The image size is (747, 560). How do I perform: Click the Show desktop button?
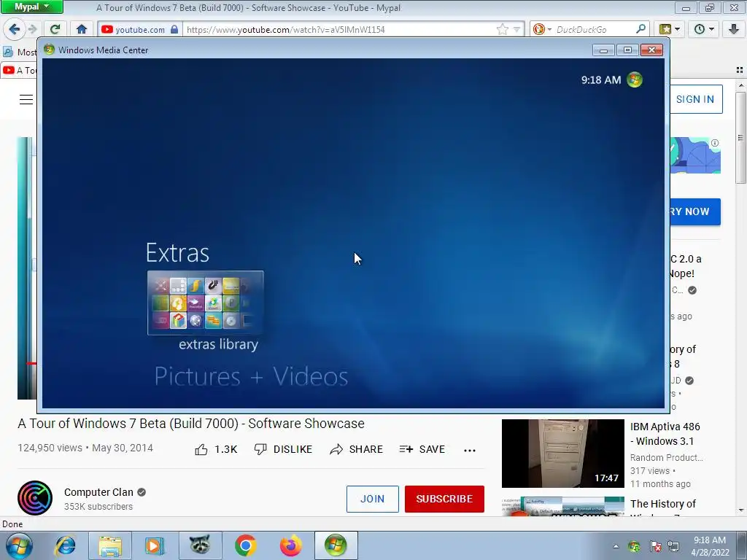click(x=743, y=545)
